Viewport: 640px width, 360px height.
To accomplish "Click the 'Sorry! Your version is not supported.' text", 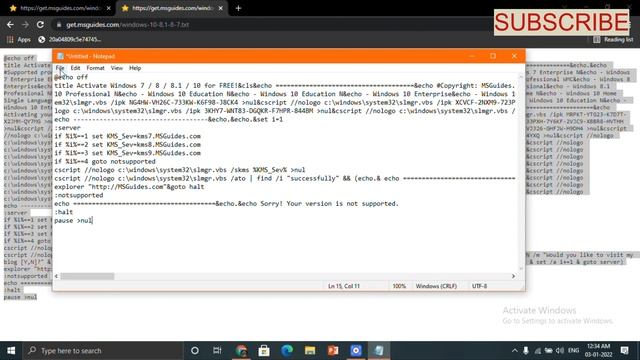I will pyautogui.click(x=329, y=203).
